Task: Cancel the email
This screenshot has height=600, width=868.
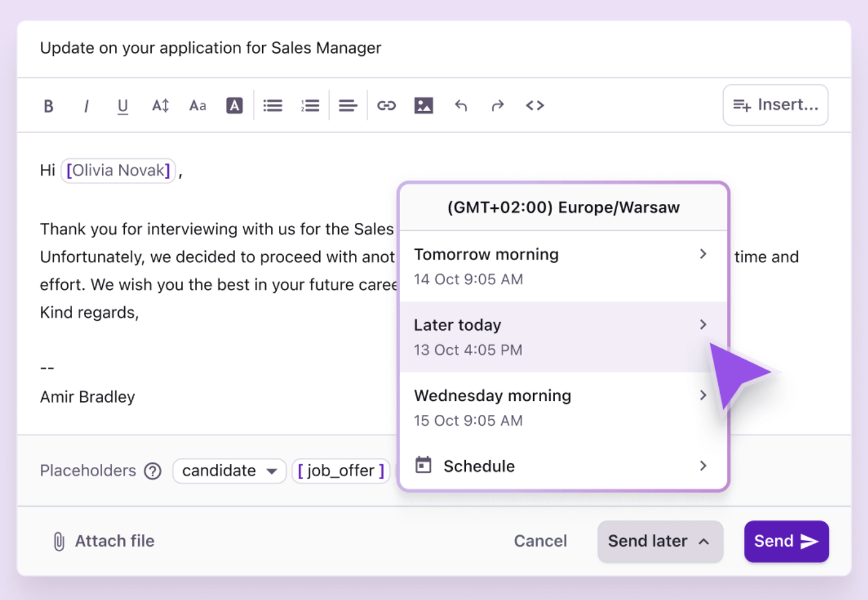Action: (x=540, y=541)
